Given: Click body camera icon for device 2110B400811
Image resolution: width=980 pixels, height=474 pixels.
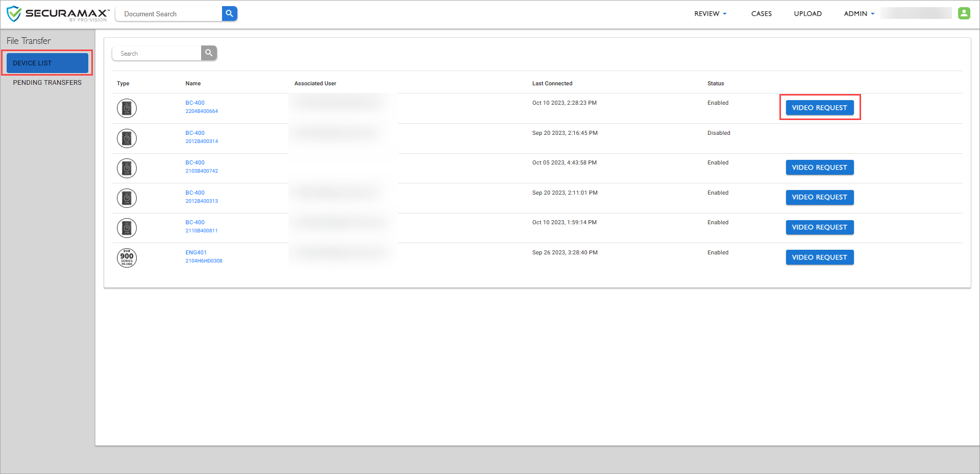Looking at the screenshot, I should pyautogui.click(x=127, y=228).
